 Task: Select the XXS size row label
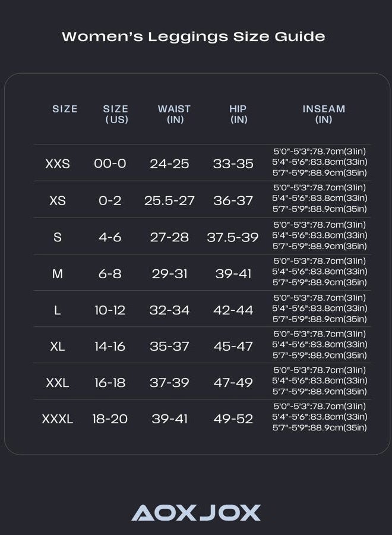click(x=58, y=164)
